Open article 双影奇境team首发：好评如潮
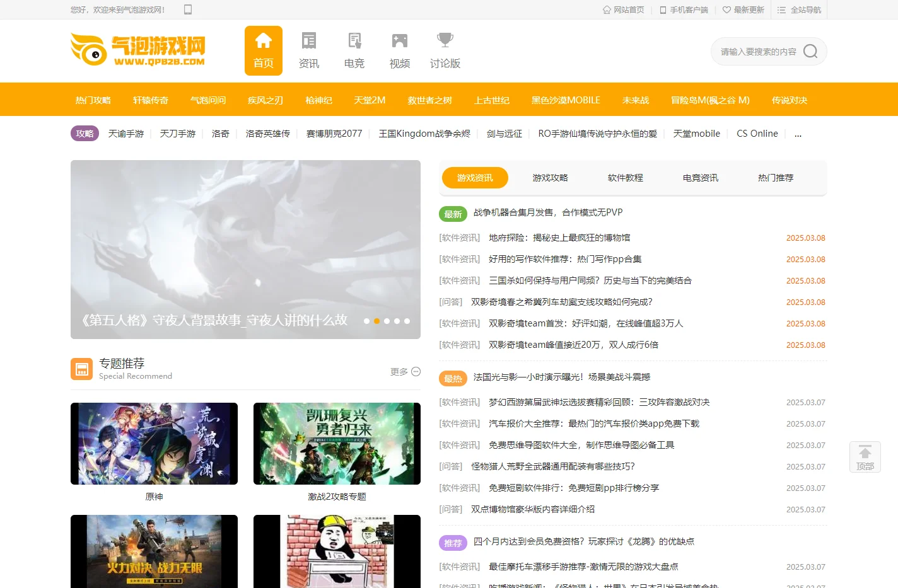The height and width of the screenshot is (588, 898). [586, 323]
